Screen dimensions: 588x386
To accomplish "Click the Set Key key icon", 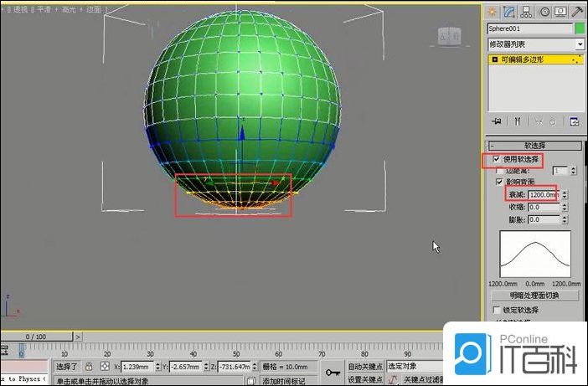I will [x=333, y=372].
